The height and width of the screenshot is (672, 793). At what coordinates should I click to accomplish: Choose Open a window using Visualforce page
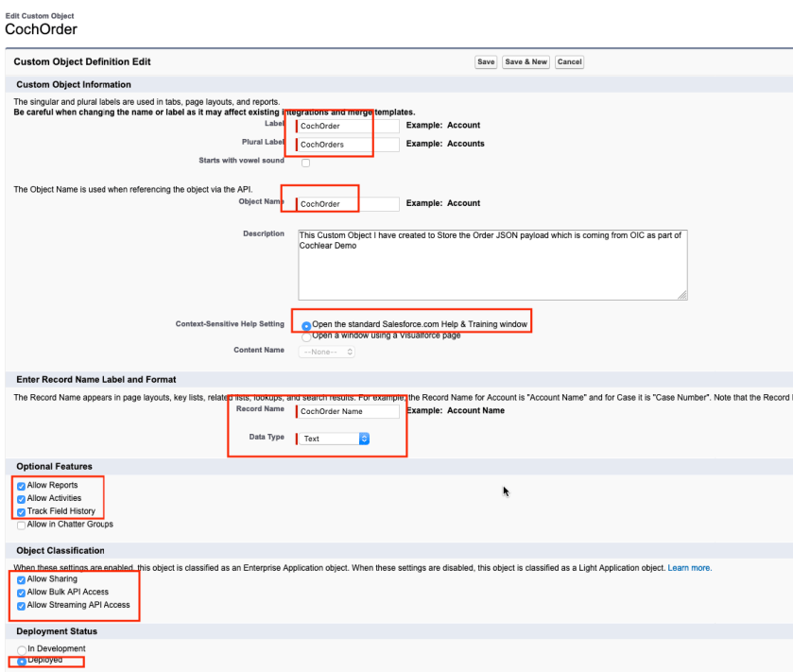pos(305,336)
